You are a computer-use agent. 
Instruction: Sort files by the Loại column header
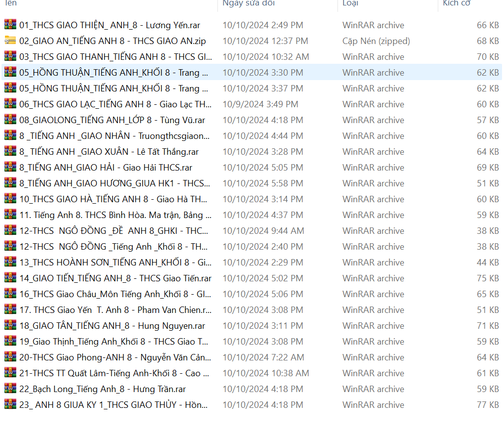coord(351,3)
